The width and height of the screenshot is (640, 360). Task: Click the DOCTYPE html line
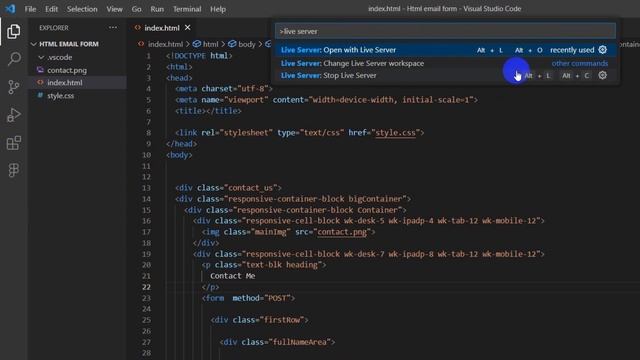[199, 56]
